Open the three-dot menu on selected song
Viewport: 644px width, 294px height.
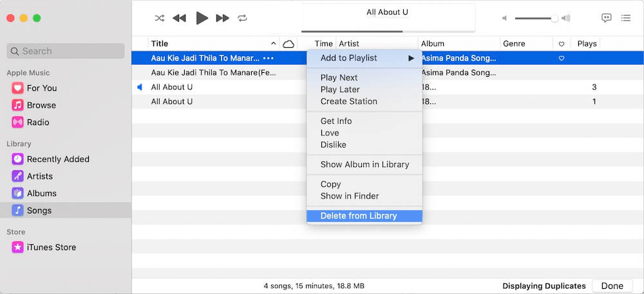268,59
